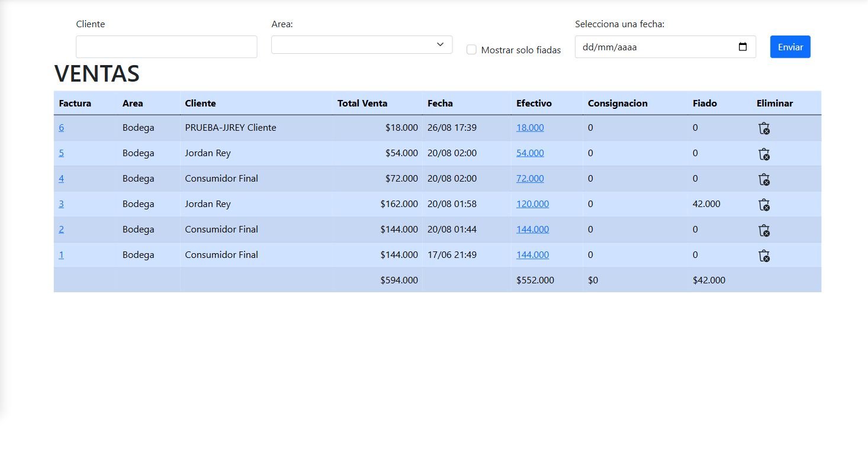This screenshot has height=449, width=868.
Task: Open the 120.000 Efectivo link
Action: click(532, 204)
